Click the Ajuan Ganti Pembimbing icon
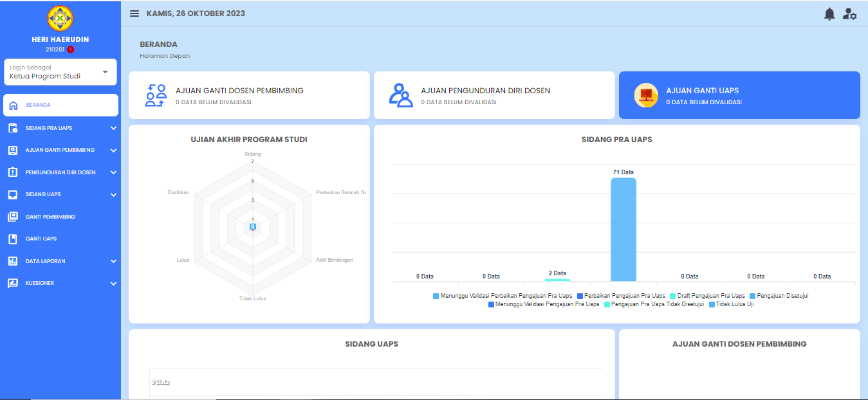868x400 pixels. (13, 150)
